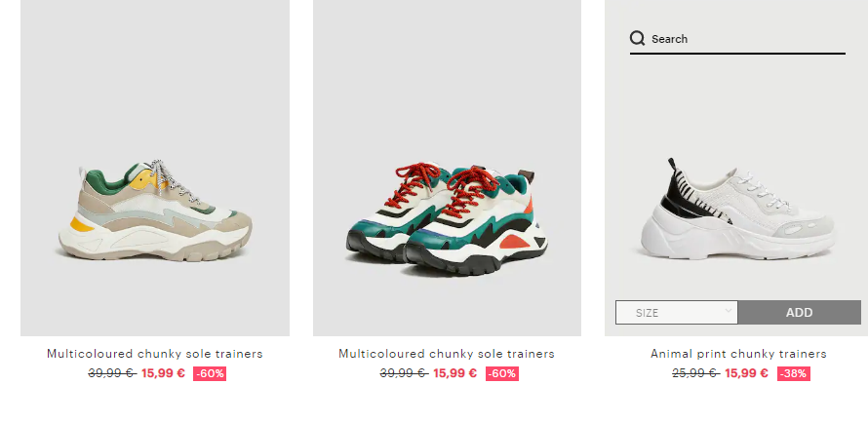The image size is (868, 423).
Task: Click the 15,99 € price for Animal print trainers
Action: (x=747, y=373)
